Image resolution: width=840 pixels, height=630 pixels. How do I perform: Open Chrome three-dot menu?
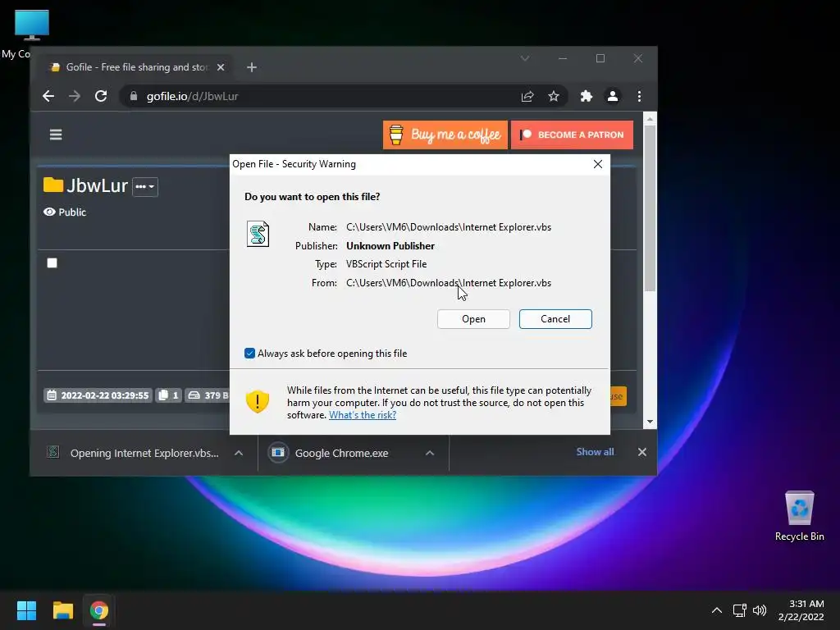[x=639, y=97]
